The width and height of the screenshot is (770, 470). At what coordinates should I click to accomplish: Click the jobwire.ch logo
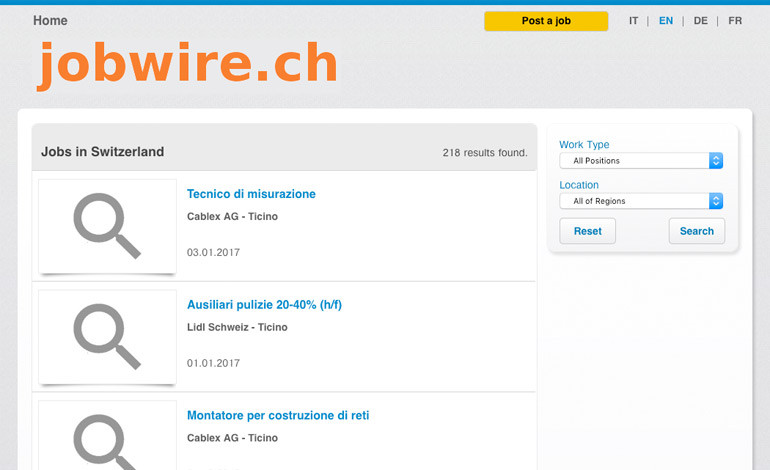click(187, 65)
